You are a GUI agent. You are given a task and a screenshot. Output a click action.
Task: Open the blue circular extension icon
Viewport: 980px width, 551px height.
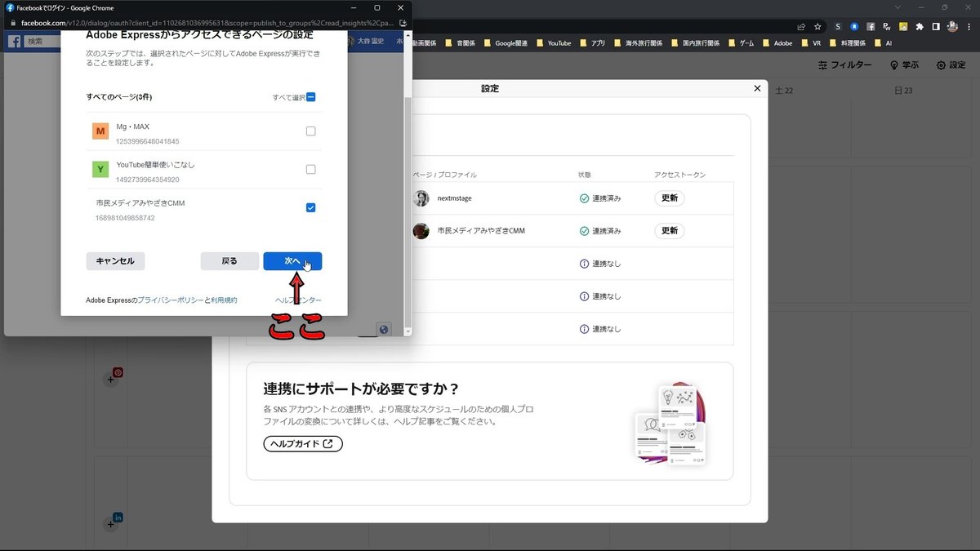coord(854,26)
